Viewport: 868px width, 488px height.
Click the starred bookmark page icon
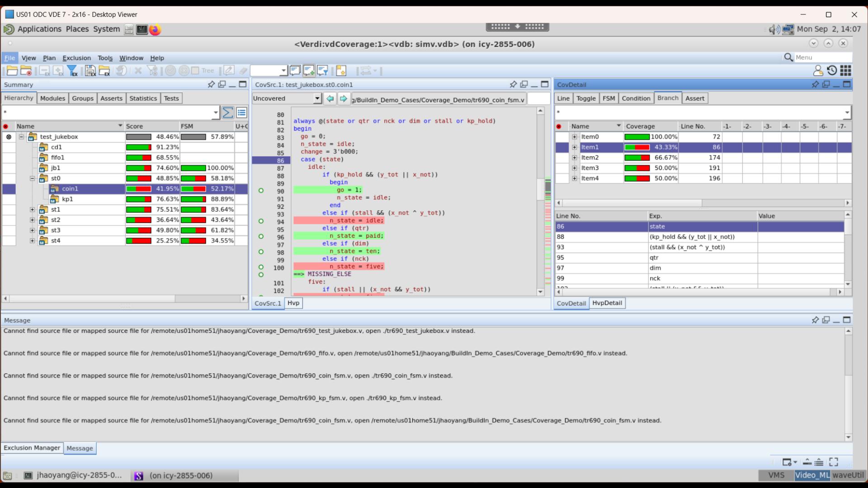coord(341,70)
